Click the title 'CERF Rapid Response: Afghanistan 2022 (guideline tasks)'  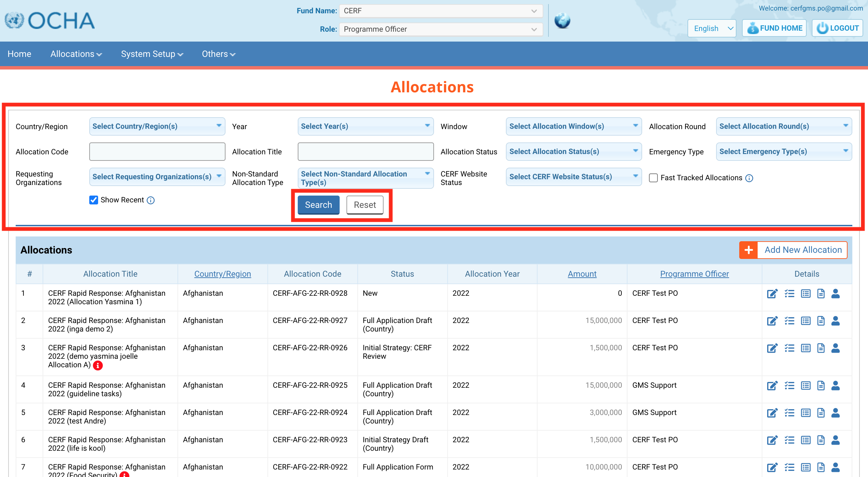(x=107, y=389)
